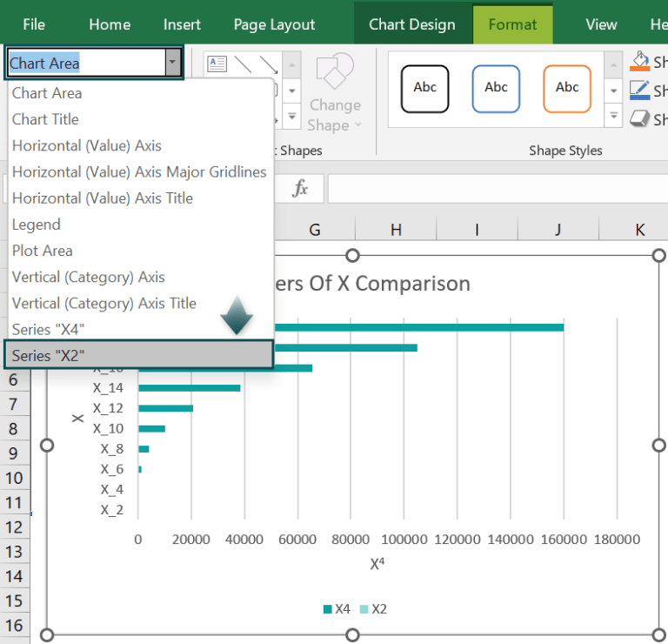Viewport: 668px width, 644px height.
Task: Open the File tab
Action: [34, 24]
